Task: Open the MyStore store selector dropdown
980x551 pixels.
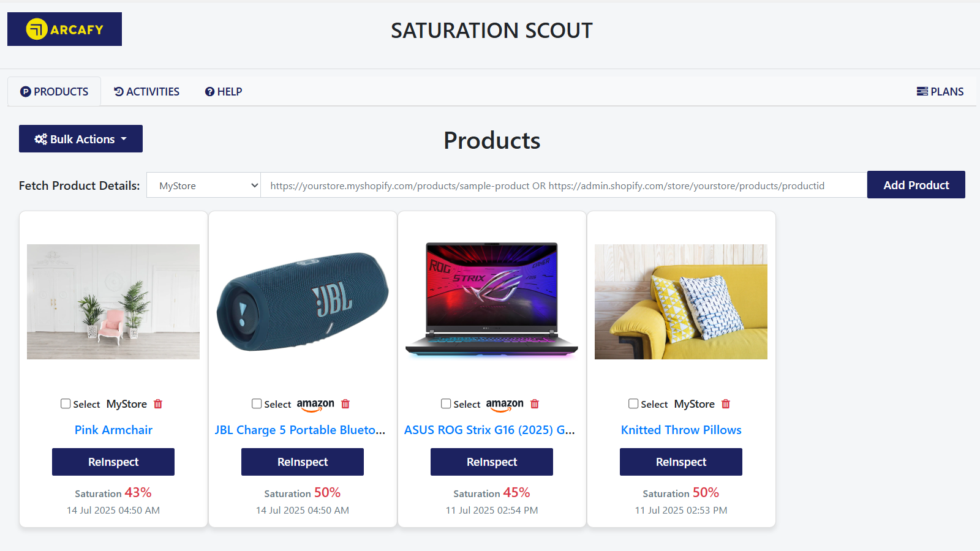Action: pos(203,185)
